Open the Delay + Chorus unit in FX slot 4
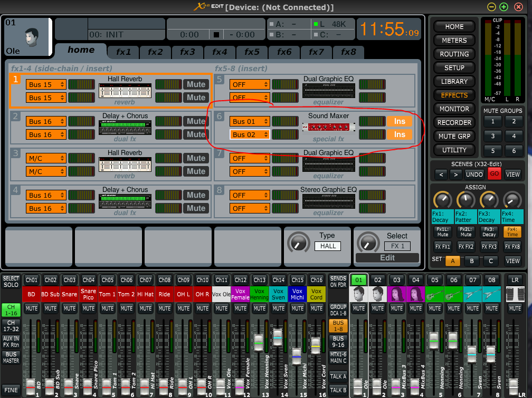The image size is (532, 398). (x=125, y=202)
